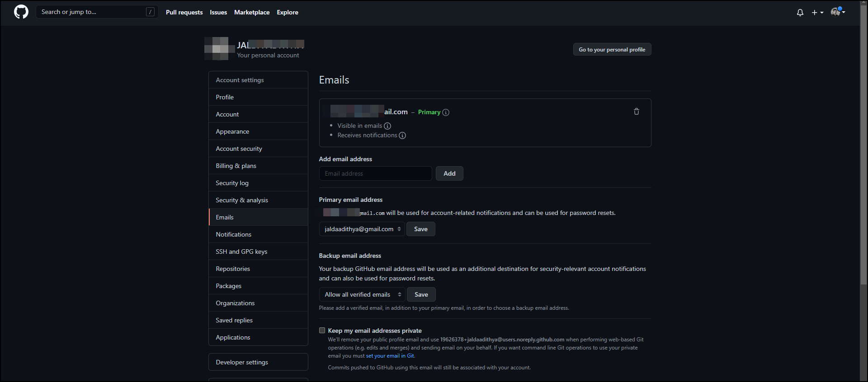Click the info icon beside Visible in emails
The height and width of the screenshot is (382, 868).
click(387, 126)
